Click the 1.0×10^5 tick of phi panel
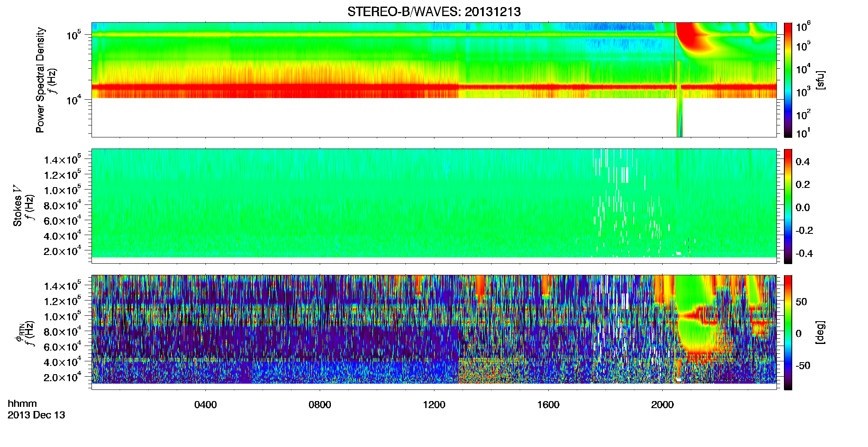Viewport: 868px width, 447px height. coord(62,316)
